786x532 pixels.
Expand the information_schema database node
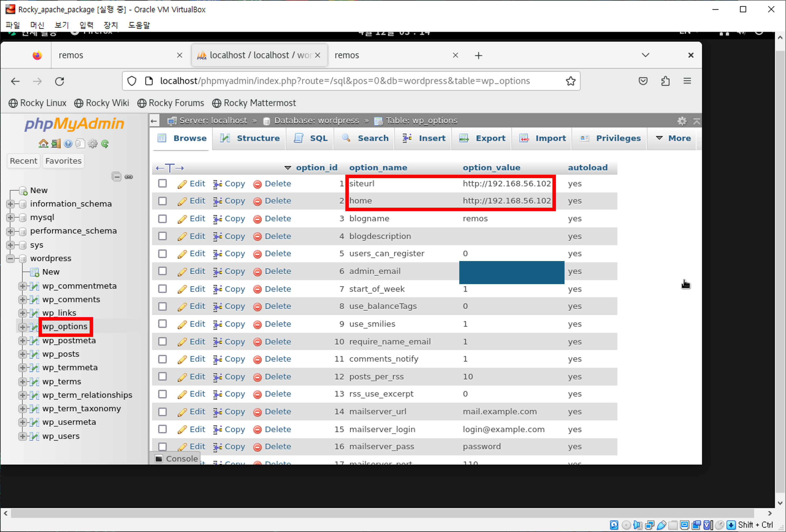click(10, 204)
